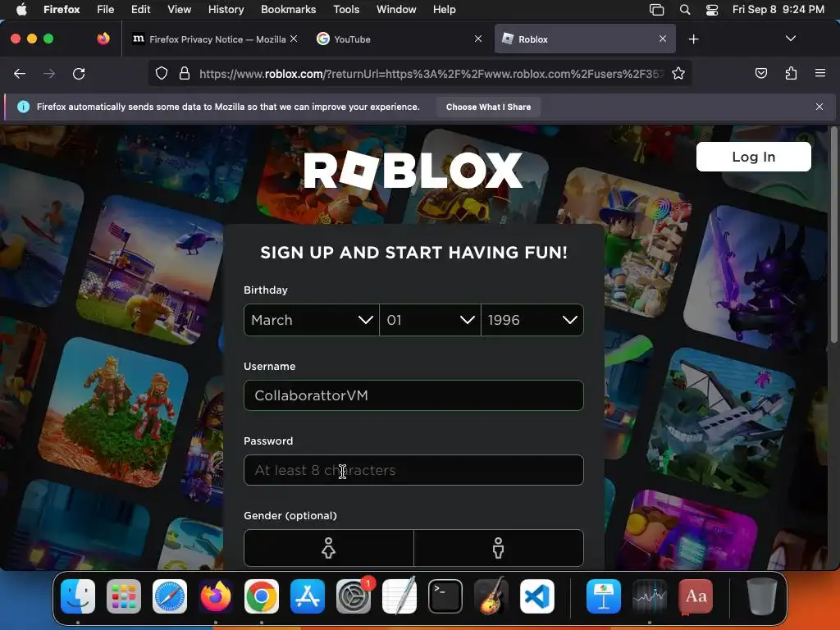Open the Apple menu

coord(22,9)
